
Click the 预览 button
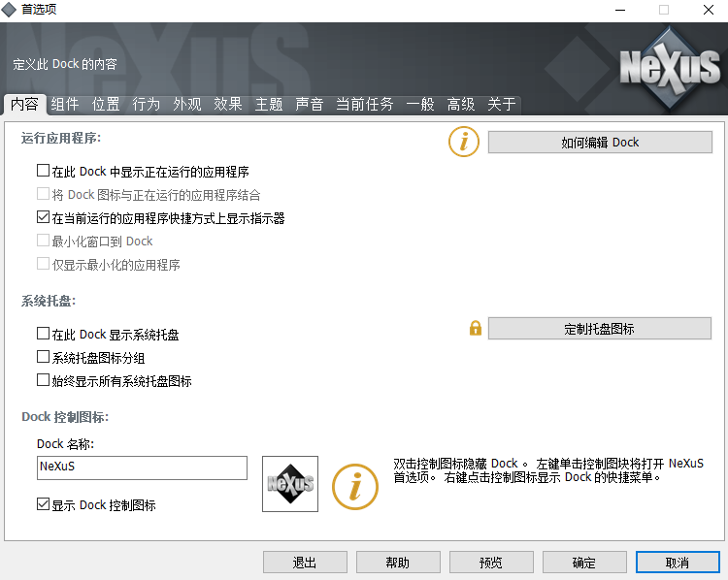[491, 563]
